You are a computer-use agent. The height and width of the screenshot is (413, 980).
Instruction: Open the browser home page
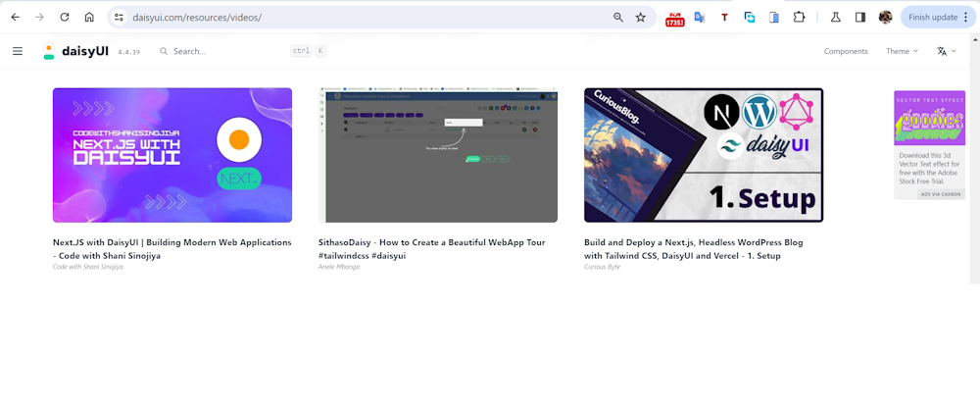(89, 18)
